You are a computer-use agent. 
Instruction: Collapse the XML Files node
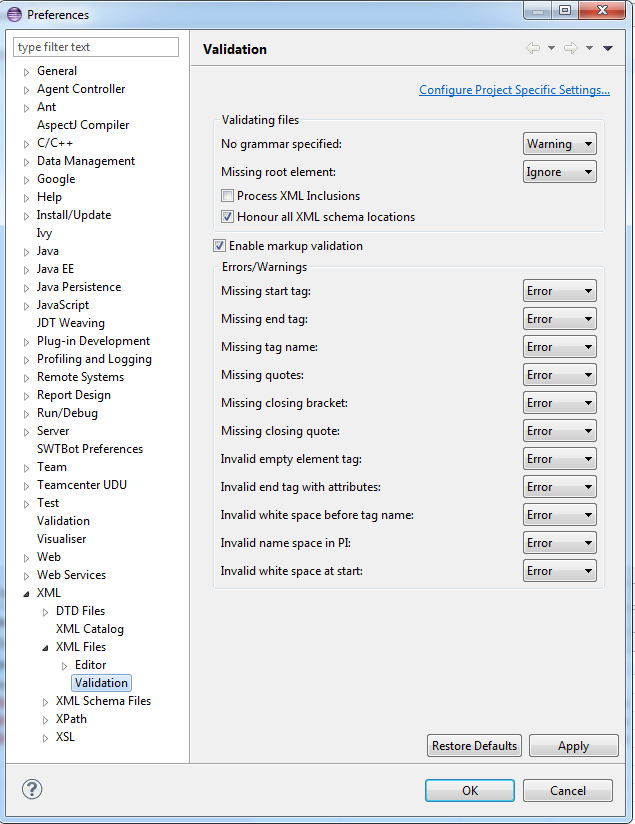click(45, 648)
